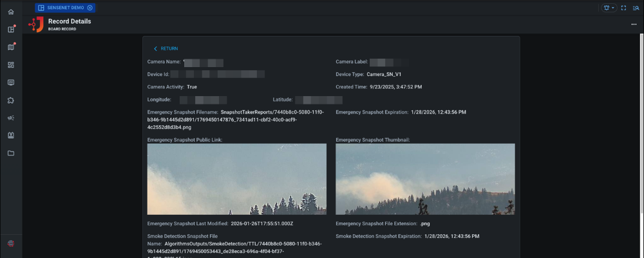Viewport: 644px width, 258px height.
Task: Click the RETURN back link
Action: pyautogui.click(x=166, y=48)
